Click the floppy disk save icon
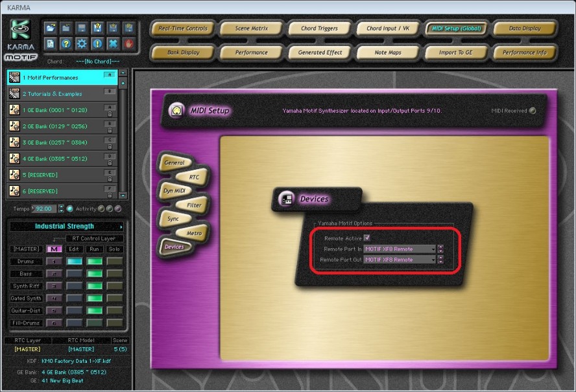The height and width of the screenshot is (392, 576). (82, 27)
